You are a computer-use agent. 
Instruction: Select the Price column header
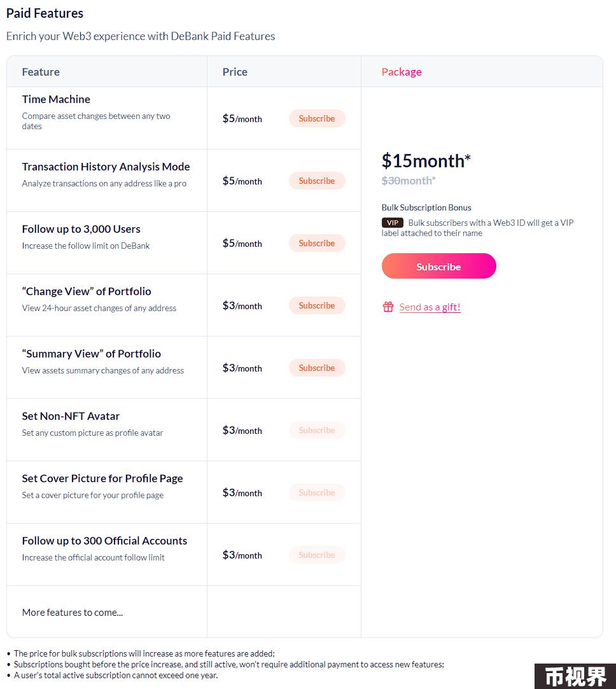[235, 72]
